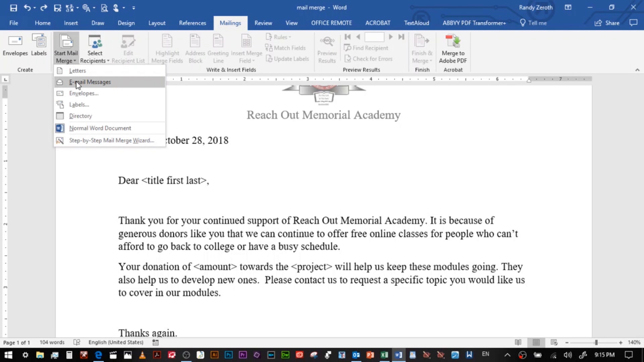Run Check for Errors
The height and width of the screenshot is (362, 644).
[x=369, y=59]
